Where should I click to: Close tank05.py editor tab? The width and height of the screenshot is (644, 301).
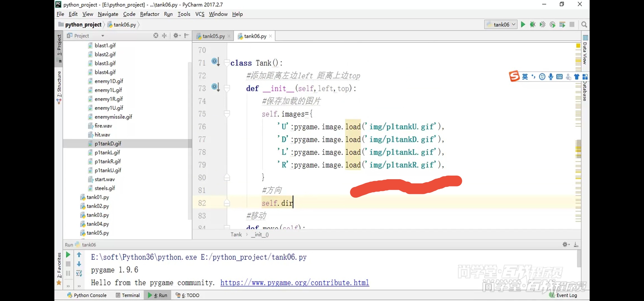(x=229, y=36)
